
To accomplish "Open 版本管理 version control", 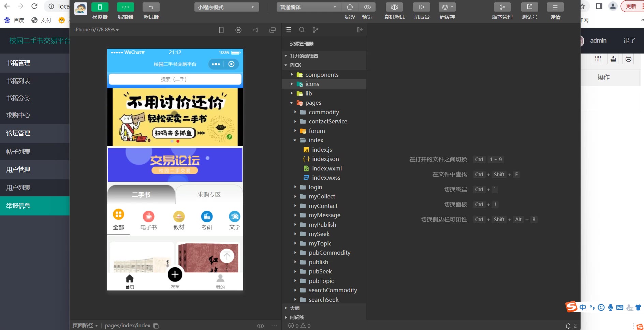I will (502, 7).
